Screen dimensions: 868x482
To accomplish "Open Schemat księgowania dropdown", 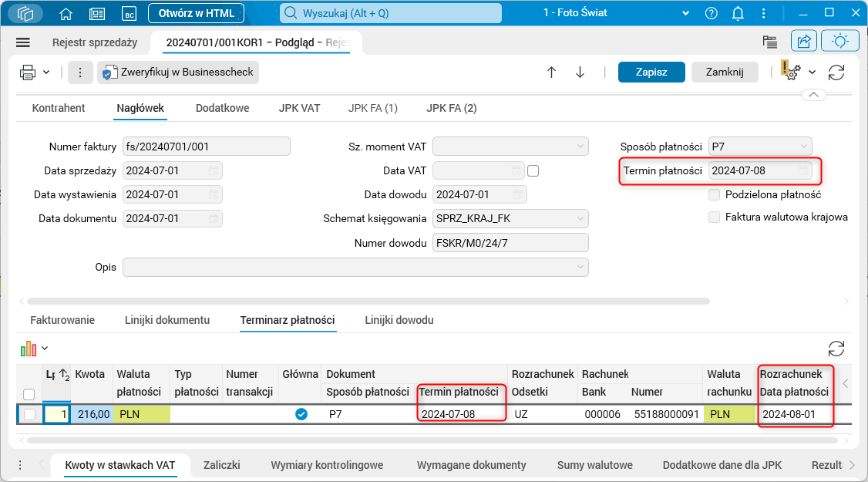I will point(580,218).
